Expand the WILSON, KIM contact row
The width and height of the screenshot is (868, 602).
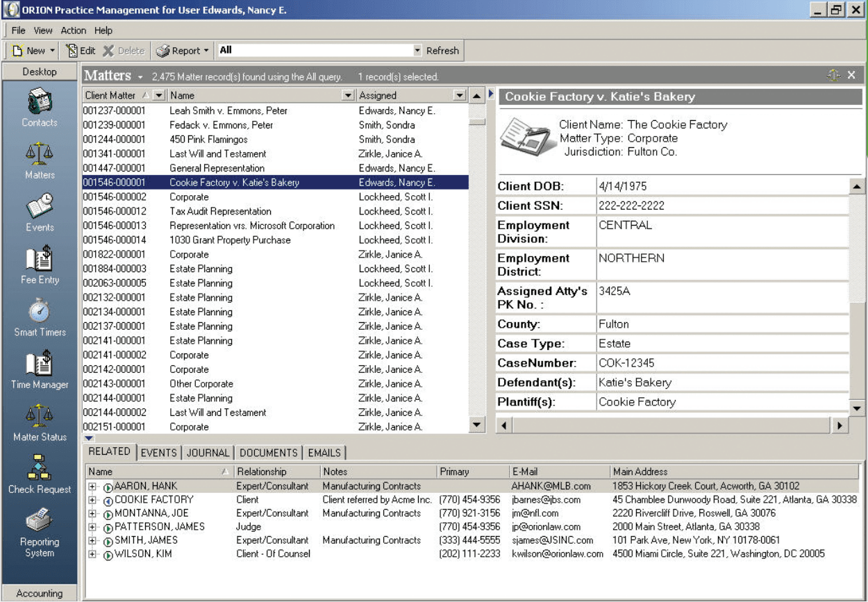click(92, 555)
